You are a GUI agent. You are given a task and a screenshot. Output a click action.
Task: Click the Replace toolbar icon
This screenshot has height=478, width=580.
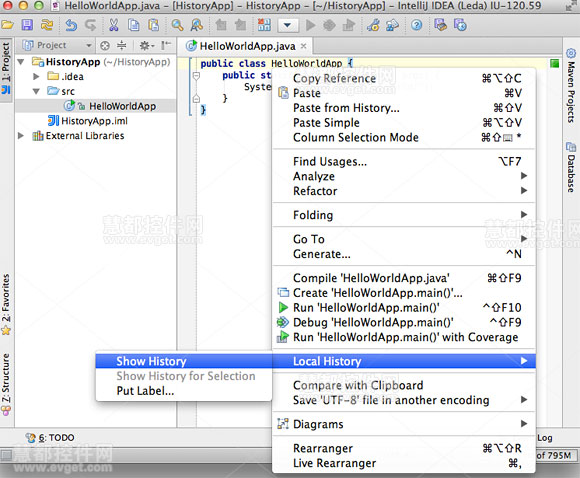[197, 25]
